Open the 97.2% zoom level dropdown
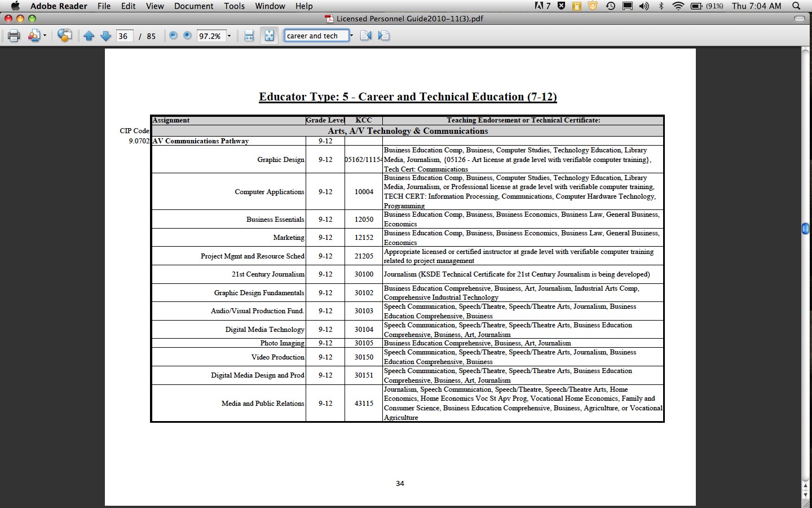Screen dimensions: 812x508 click(x=229, y=36)
